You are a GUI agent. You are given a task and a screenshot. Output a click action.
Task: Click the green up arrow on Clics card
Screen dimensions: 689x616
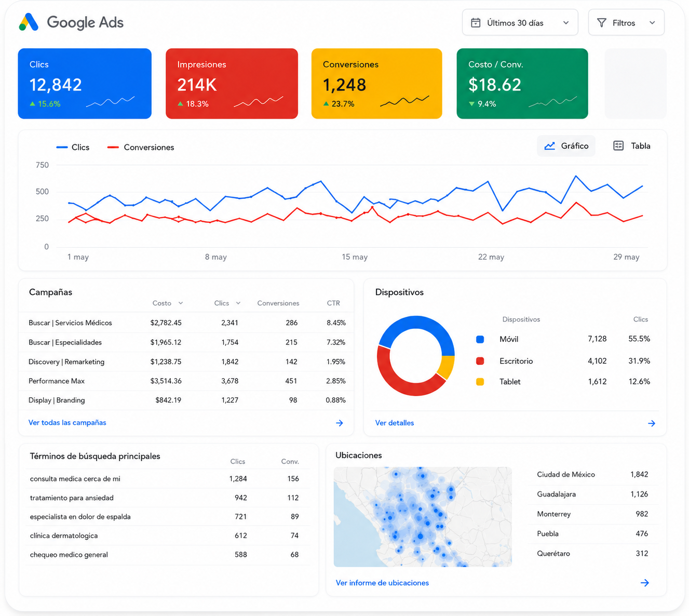point(33,104)
